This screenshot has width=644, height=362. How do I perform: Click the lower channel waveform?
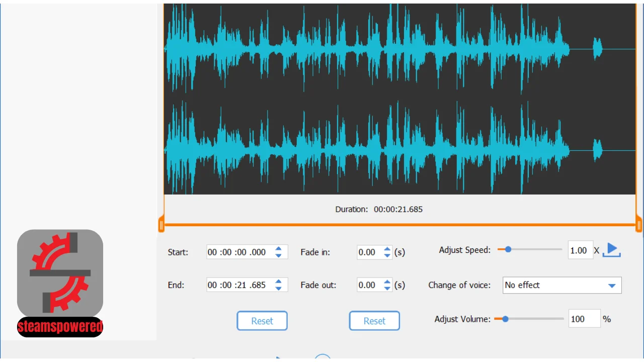pos(399,149)
